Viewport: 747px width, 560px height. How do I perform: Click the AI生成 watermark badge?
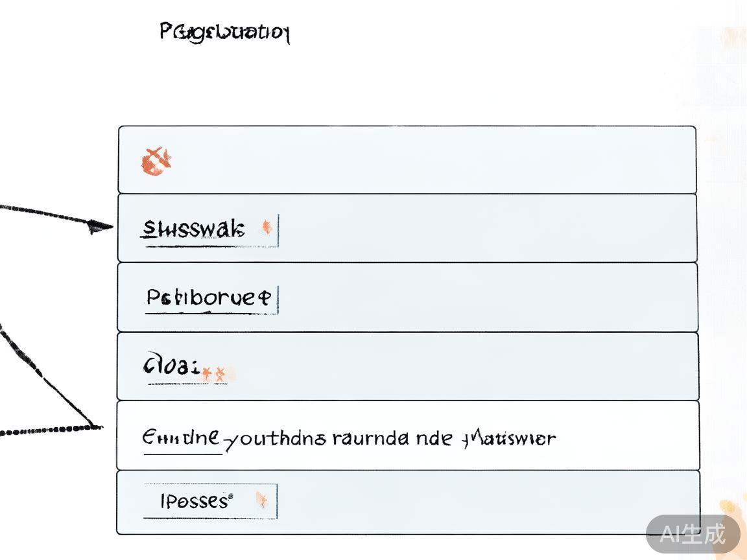click(x=693, y=534)
